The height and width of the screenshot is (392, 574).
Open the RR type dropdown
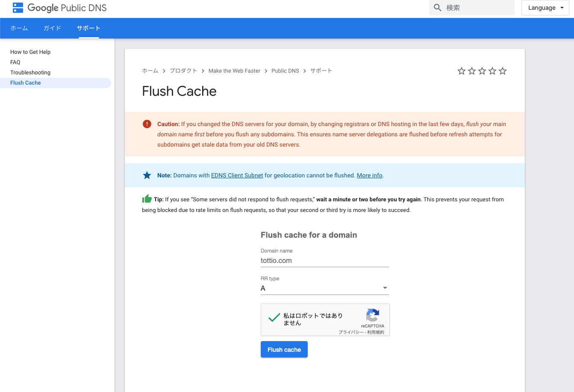coord(325,288)
